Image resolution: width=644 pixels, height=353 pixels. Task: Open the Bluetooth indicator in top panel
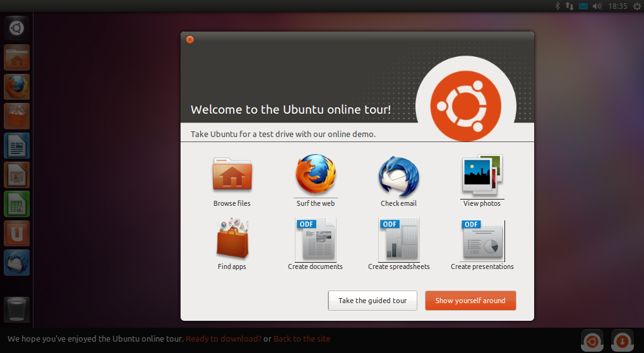pyautogui.click(x=558, y=6)
